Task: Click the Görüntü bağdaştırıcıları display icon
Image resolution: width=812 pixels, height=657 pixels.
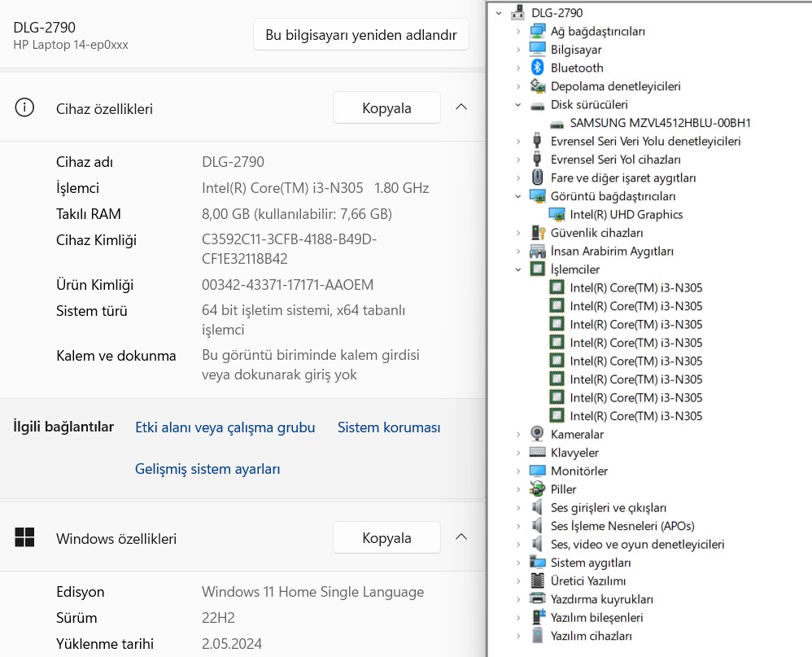Action: (x=538, y=196)
